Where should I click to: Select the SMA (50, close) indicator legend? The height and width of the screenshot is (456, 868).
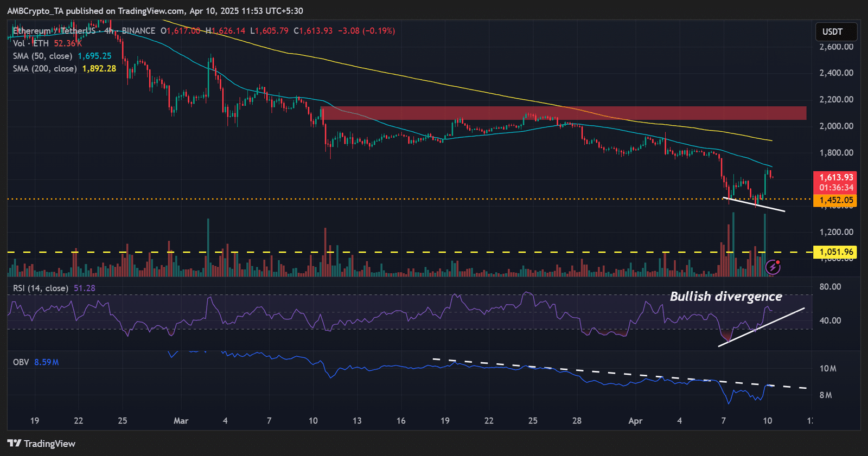click(62, 56)
